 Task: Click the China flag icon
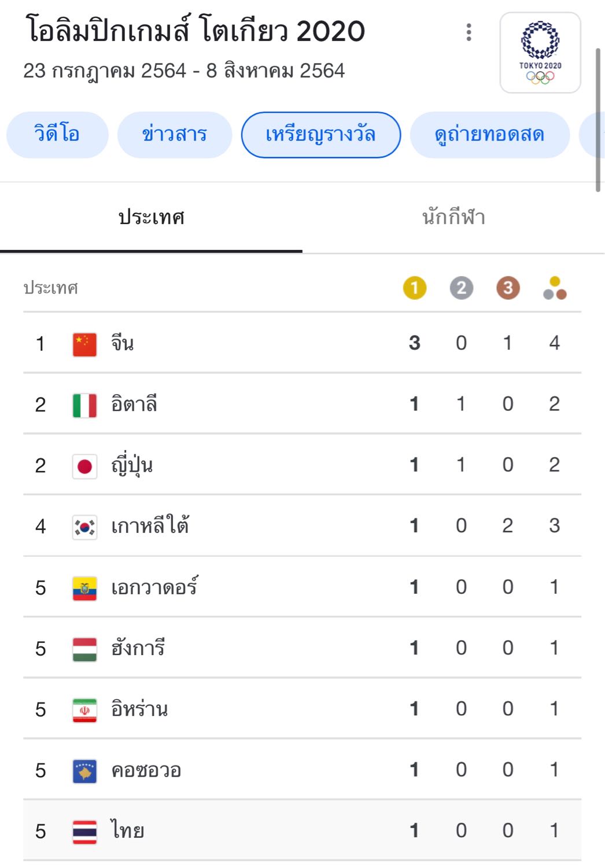[x=84, y=344]
